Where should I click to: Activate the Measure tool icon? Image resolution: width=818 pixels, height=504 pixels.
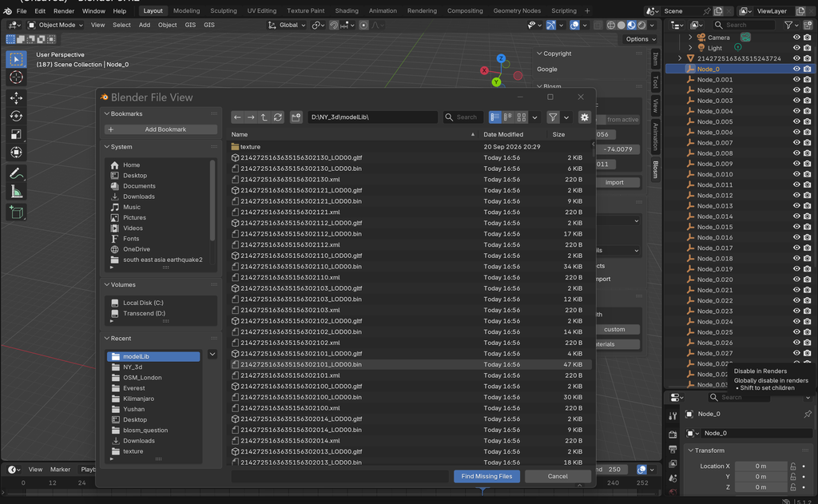16,192
